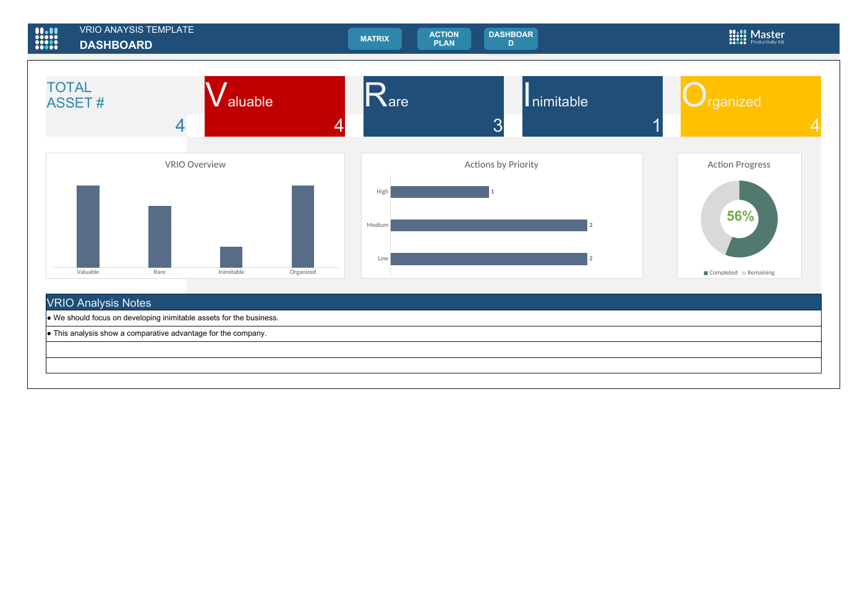
Task: Open the MATRIX sheet button
Action: click(375, 38)
